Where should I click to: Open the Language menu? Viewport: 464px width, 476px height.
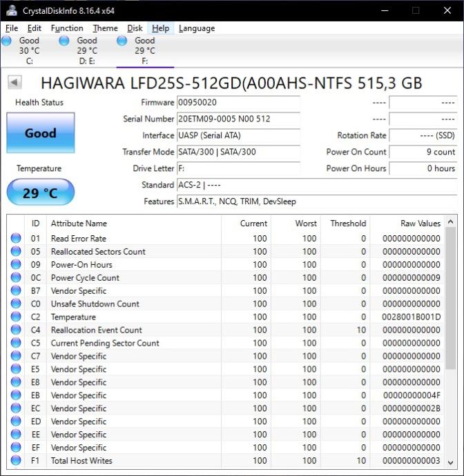point(196,28)
